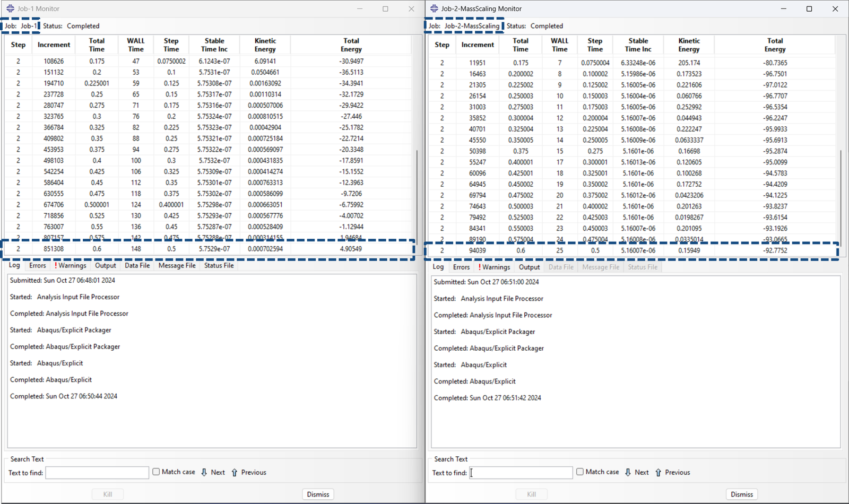
Task: Click log line Completed Sun Oct 27 06:51:42 2024
Action: tap(488, 398)
